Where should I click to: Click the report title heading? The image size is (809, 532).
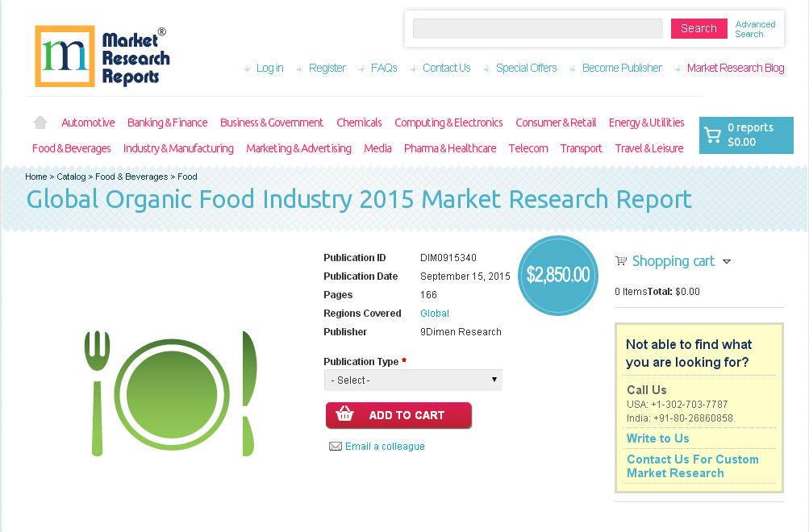click(359, 200)
